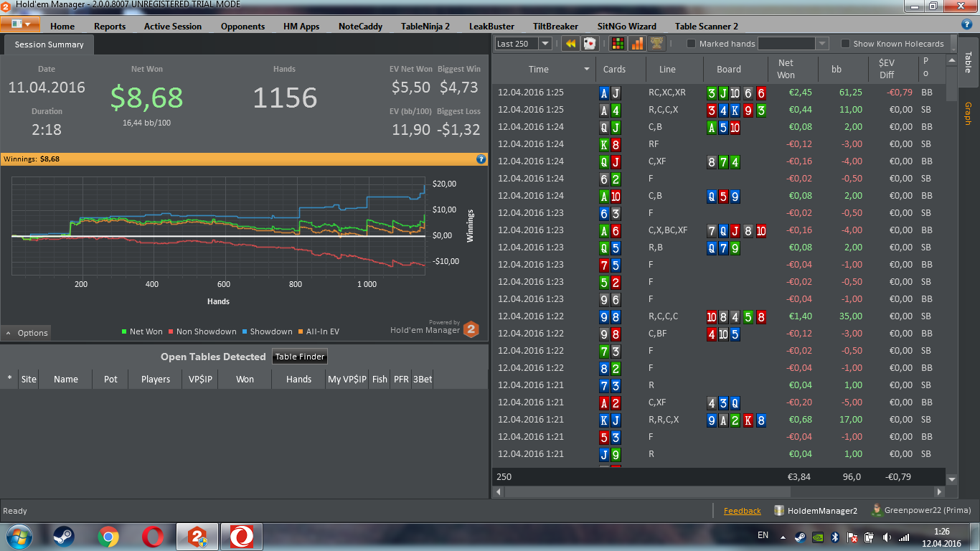Open the blue help icon on Winnings bar

(481, 159)
